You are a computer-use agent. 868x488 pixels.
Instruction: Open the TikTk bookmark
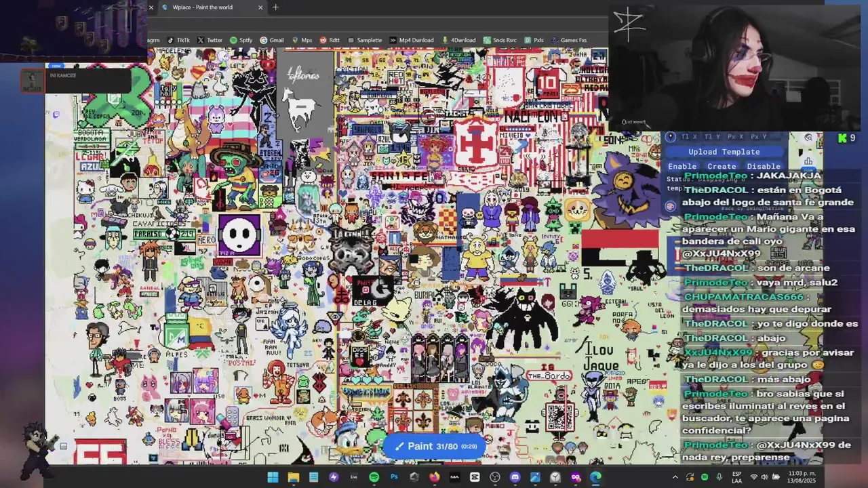[178, 40]
